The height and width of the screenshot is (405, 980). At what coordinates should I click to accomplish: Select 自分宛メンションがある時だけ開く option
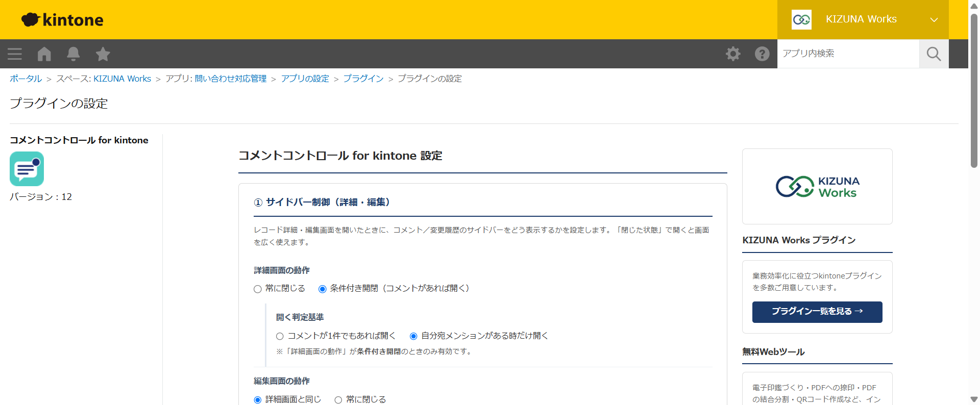point(413,336)
